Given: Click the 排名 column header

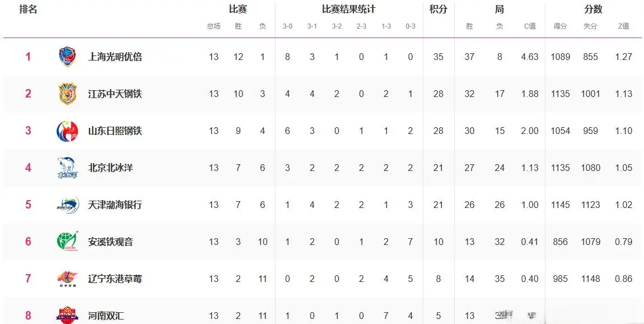Looking at the screenshot, I should 28,10.
